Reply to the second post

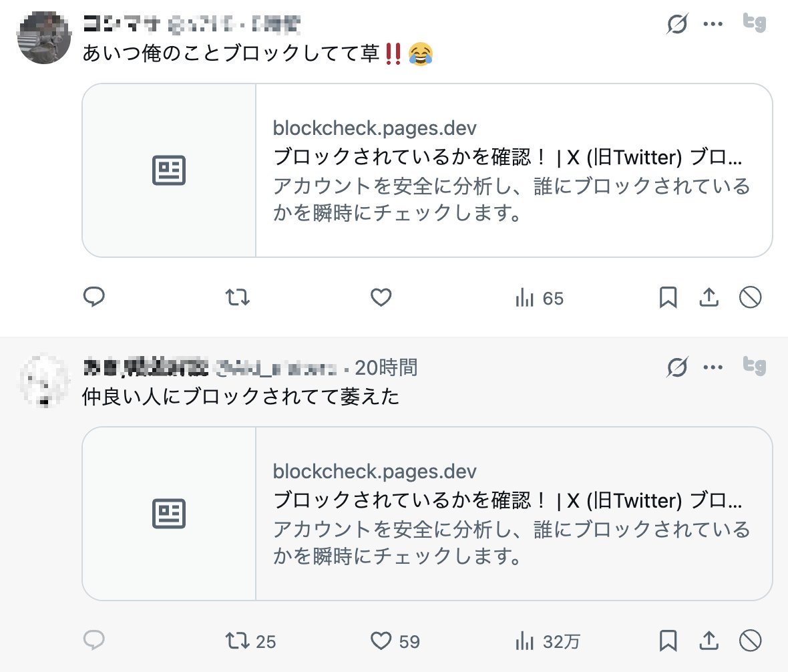click(x=94, y=641)
